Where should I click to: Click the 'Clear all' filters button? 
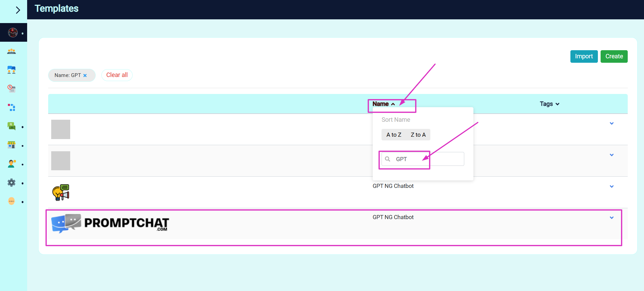117,75
